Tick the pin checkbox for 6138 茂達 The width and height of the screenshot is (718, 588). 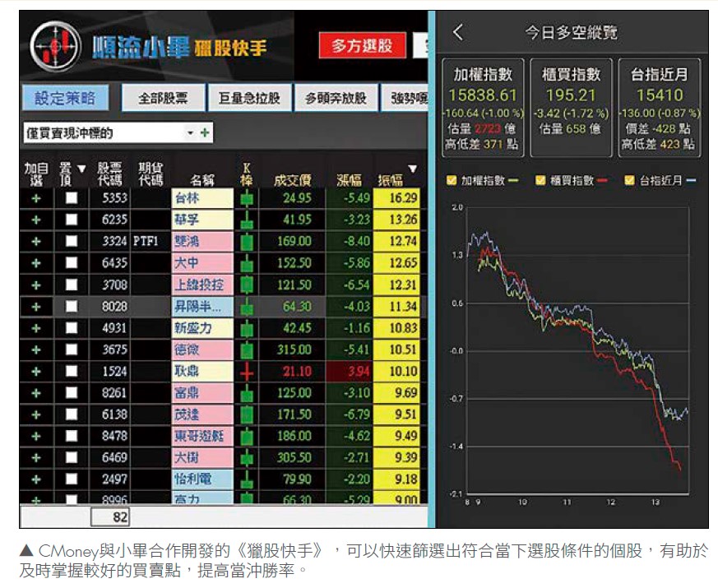coord(72,414)
